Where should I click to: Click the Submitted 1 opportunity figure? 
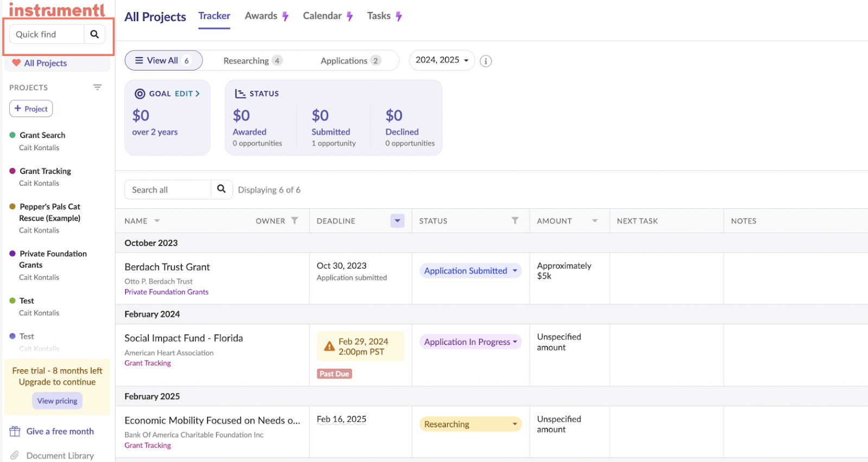coord(333,143)
